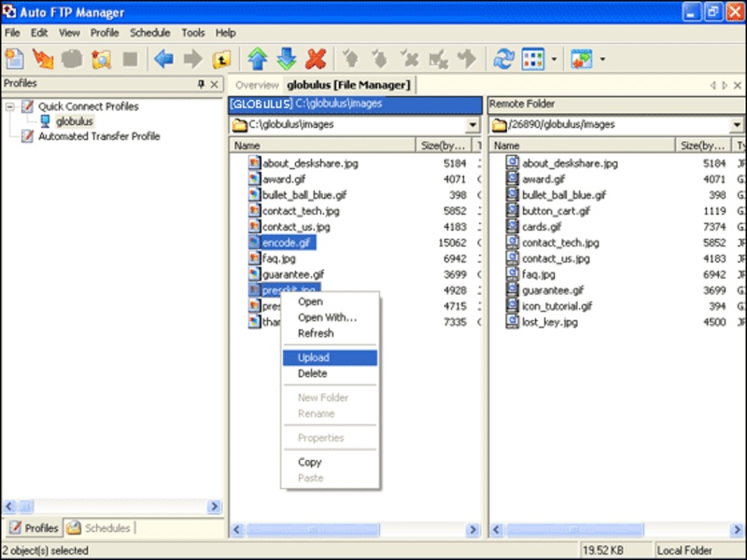Select Automated Transfer Profile in tree
The height and width of the screenshot is (560, 747).
point(98,136)
